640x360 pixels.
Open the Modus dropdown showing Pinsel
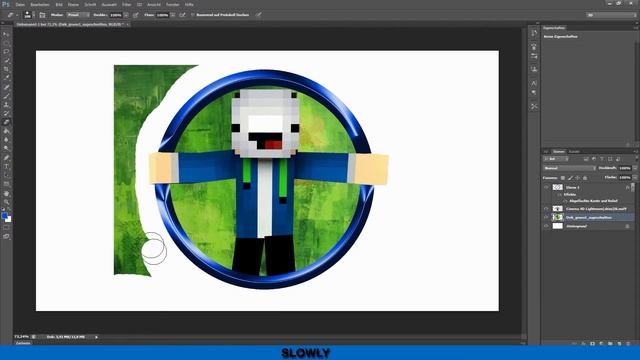tap(78, 15)
